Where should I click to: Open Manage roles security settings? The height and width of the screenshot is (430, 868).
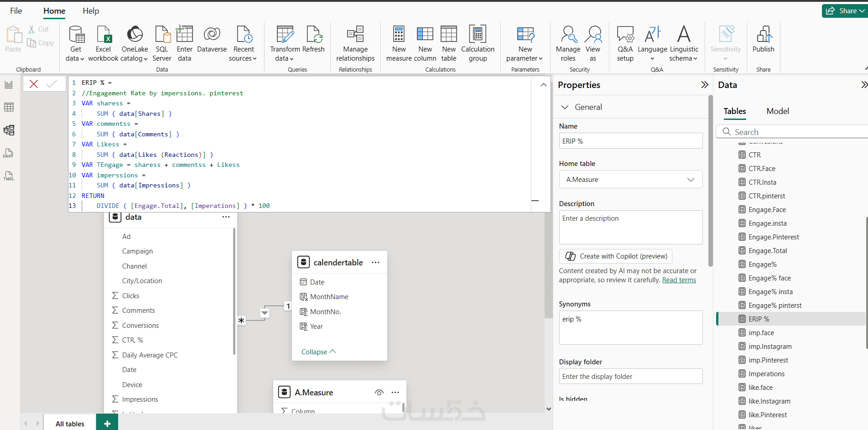click(x=568, y=44)
